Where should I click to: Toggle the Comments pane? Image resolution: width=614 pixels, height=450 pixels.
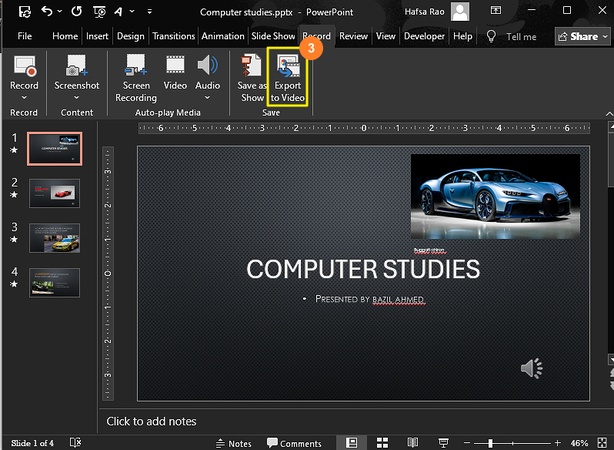[x=294, y=443]
